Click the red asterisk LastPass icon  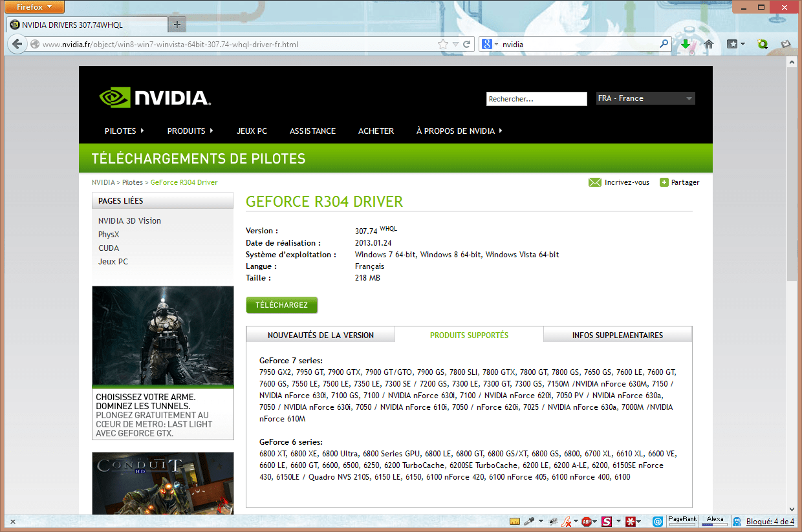630,521
